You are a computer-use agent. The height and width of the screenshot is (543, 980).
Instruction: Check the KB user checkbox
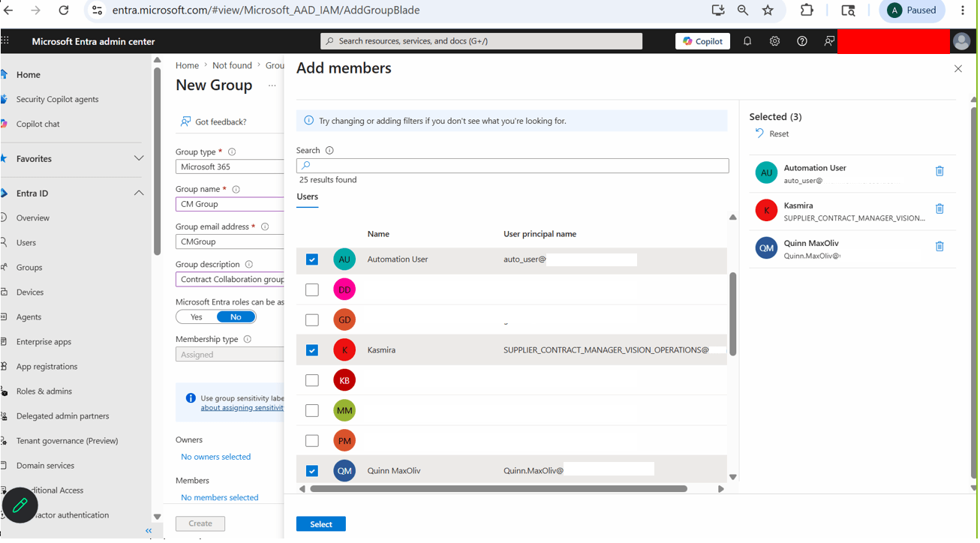click(x=312, y=380)
